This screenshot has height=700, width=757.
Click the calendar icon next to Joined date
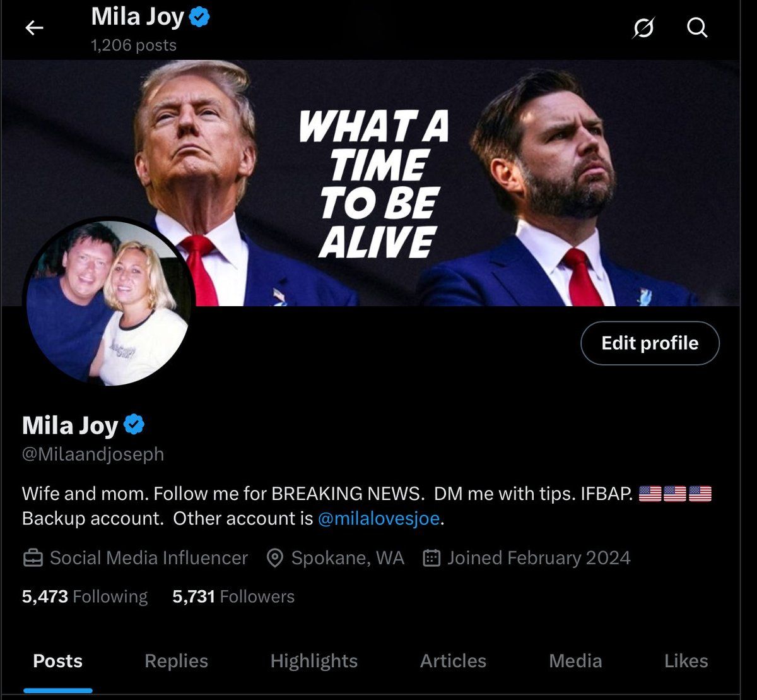[431, 558]
